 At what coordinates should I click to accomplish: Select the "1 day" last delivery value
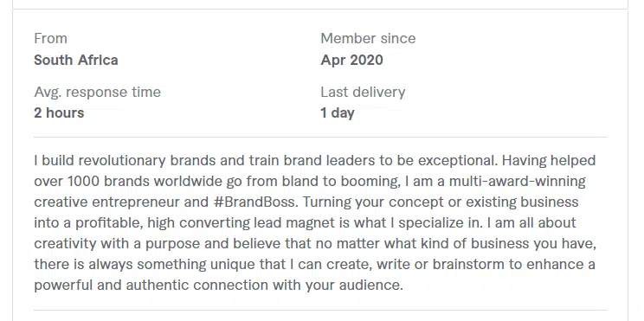point(338,113)
